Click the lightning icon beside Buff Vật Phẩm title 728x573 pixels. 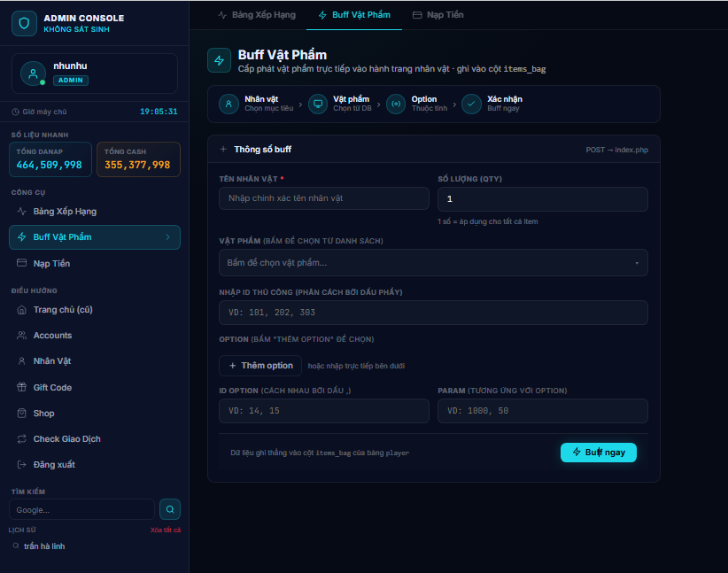pyautogui.click(x=219, y=60)
